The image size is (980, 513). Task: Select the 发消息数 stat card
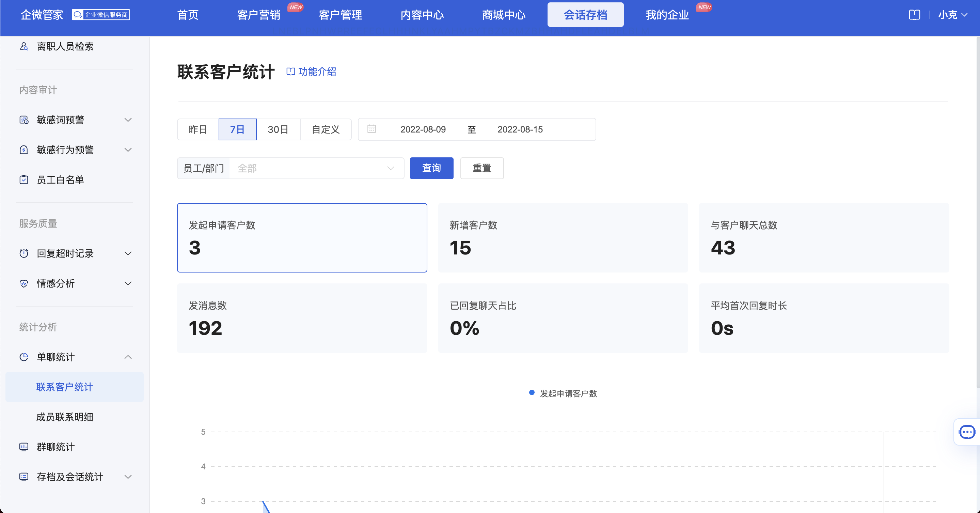pyautogui.click(x=302, y=318)
